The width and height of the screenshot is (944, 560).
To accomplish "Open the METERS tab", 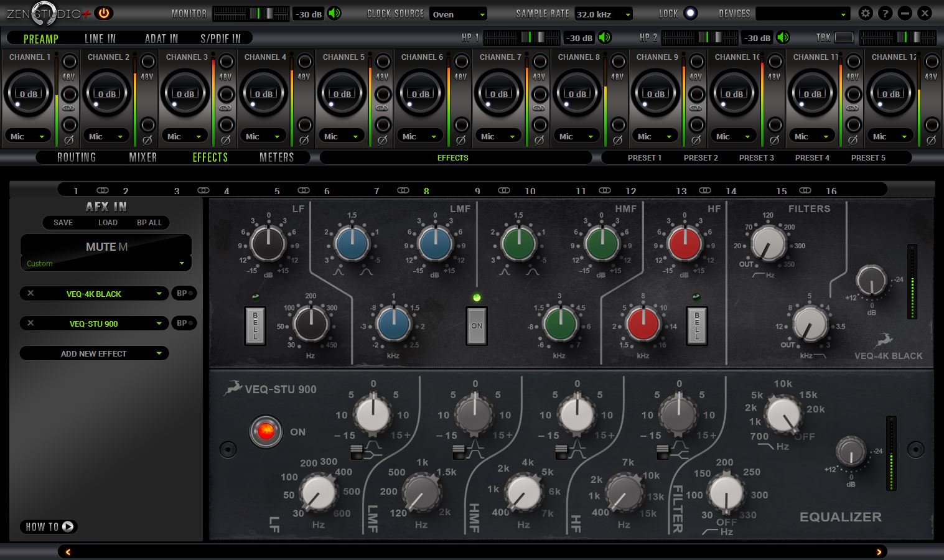I will click(276, 157).
